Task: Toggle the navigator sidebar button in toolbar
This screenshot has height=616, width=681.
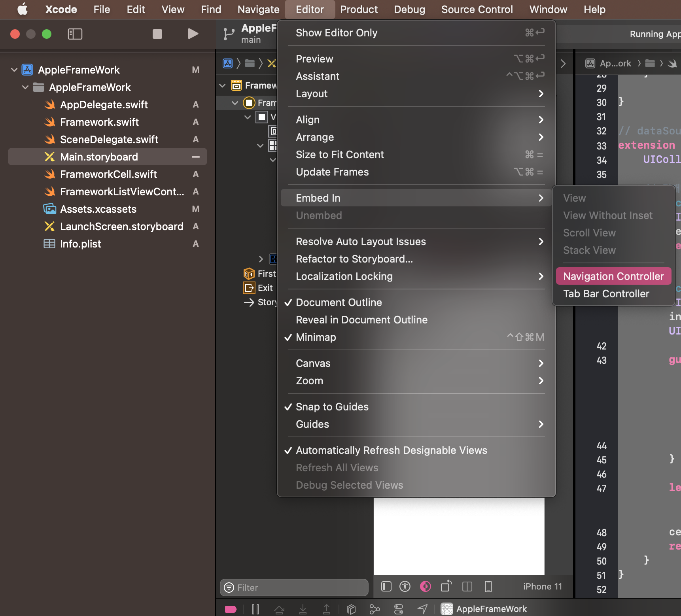Action: coord(75,34)
